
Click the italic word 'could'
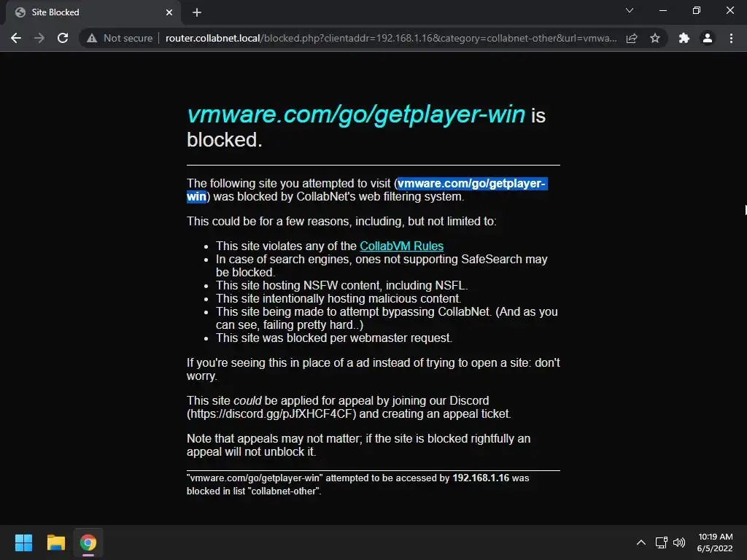(247, 400)
